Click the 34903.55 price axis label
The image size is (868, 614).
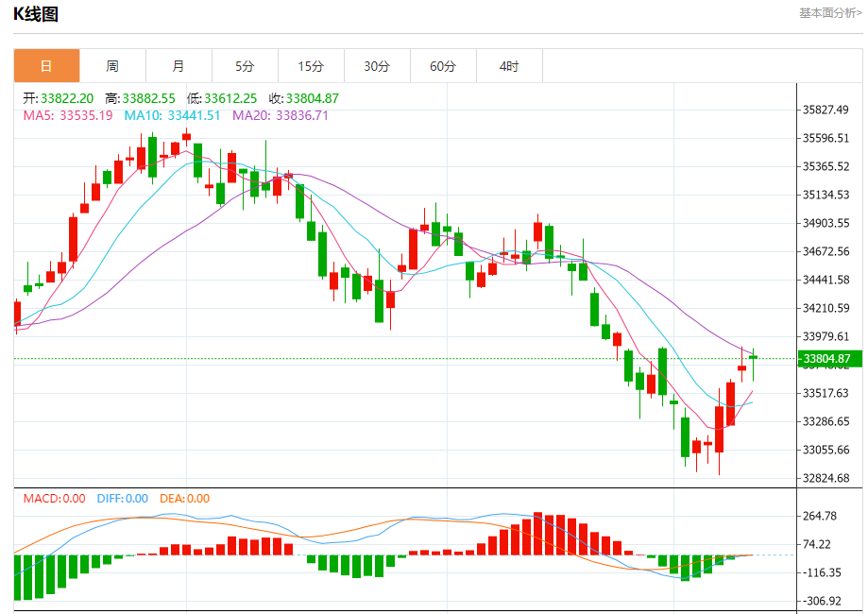point(825,223)
